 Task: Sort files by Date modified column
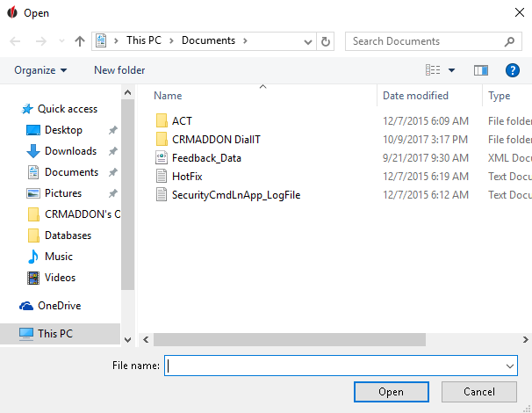pos(415,96)
